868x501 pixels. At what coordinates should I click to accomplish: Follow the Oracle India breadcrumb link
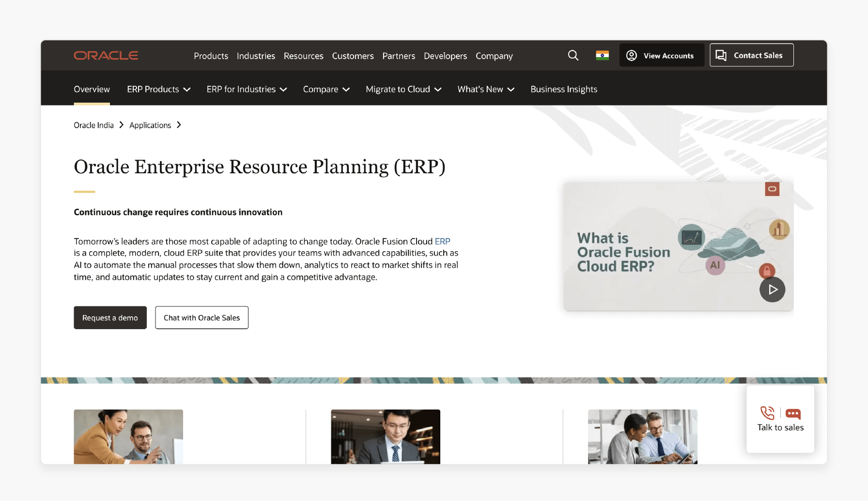(x=93, y=125)
